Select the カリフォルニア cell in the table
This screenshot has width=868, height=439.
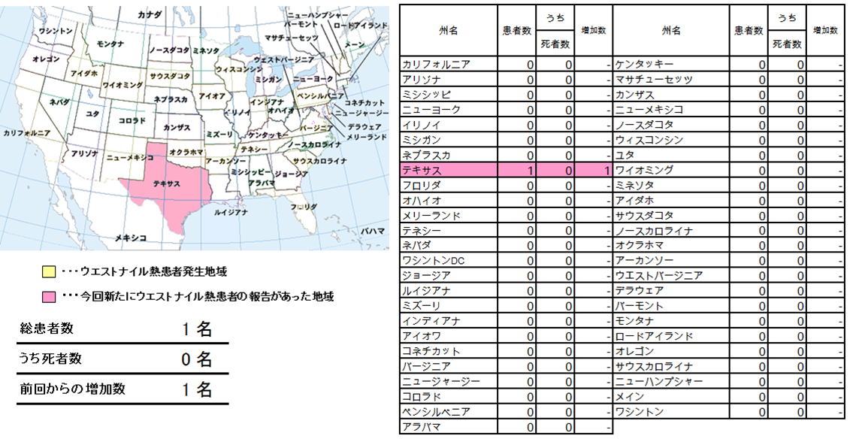click(x=449, y=64)
